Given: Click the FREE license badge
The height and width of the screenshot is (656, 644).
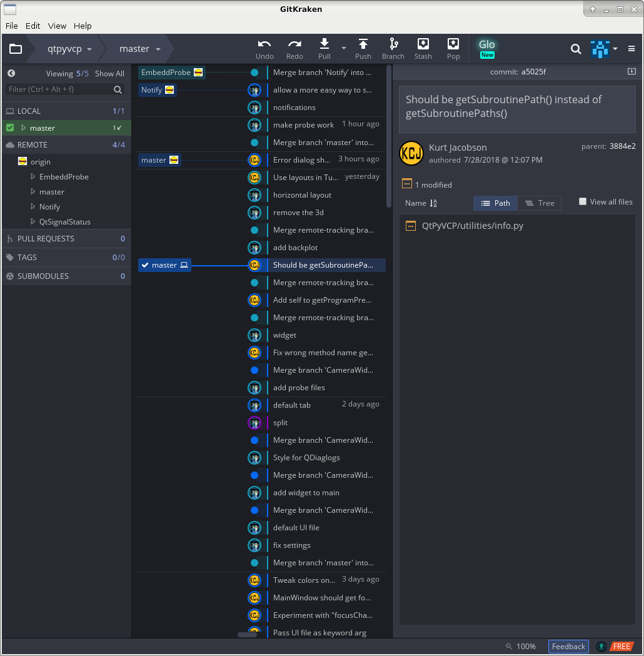Looking at the screenshot, I should (621, 647).
